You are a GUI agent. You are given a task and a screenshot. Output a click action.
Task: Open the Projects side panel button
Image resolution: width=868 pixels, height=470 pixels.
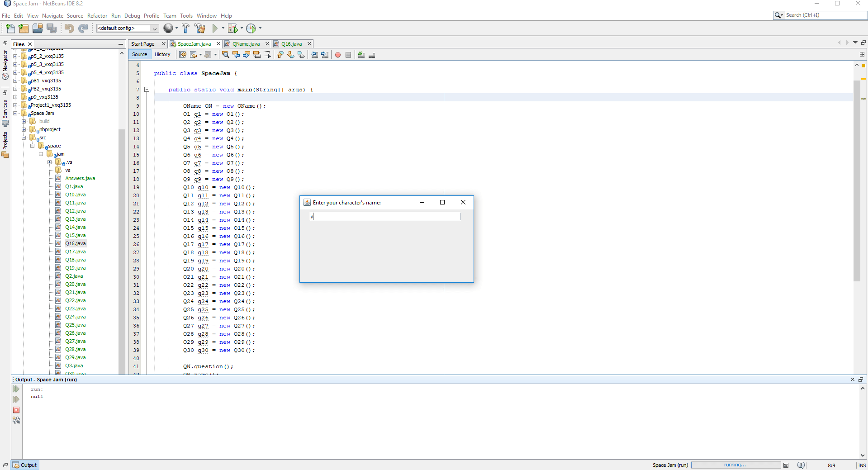click(x=5, y=145)
